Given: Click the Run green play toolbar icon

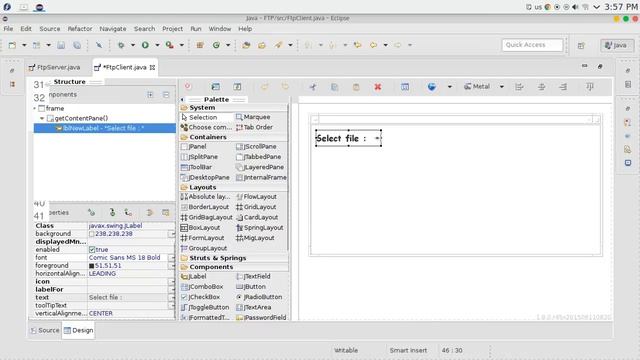Looking at the screenshot, I should click(145, 45).
